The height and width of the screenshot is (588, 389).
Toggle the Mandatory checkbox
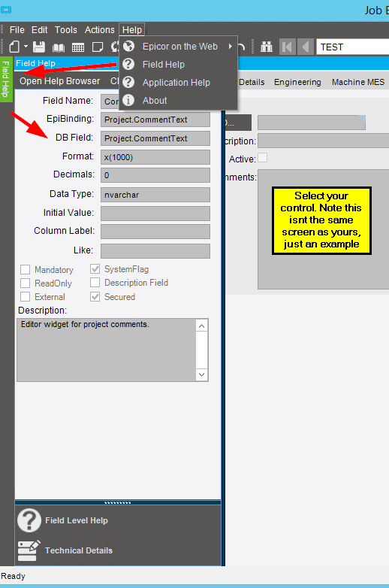25,270
